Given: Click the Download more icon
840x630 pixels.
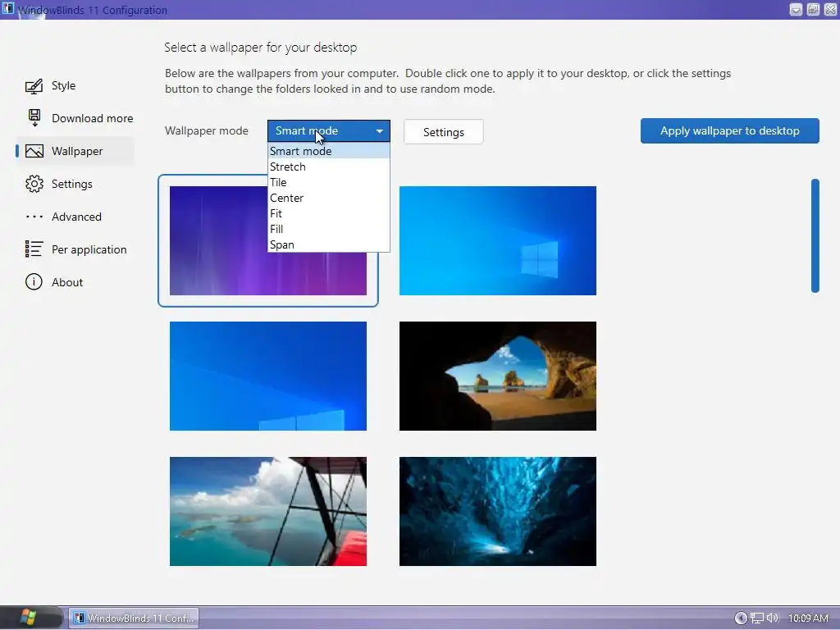Looking at the screenshot, I should tap(34, 118).
